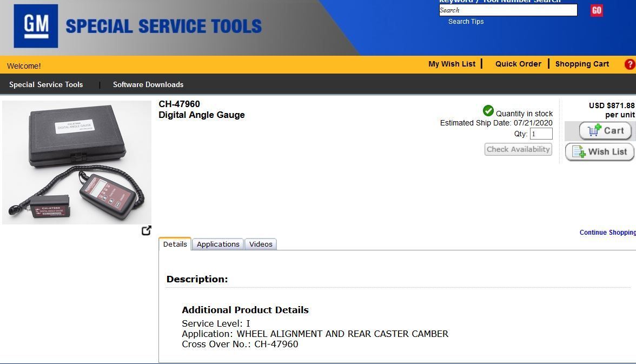
Task: Click the red question mark help icon
Action: tap(630, 64)
